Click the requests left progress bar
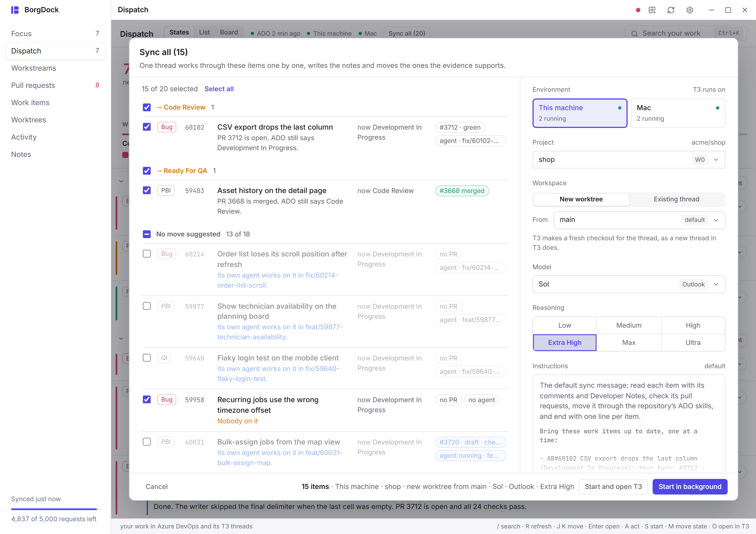 click(55, 509)
